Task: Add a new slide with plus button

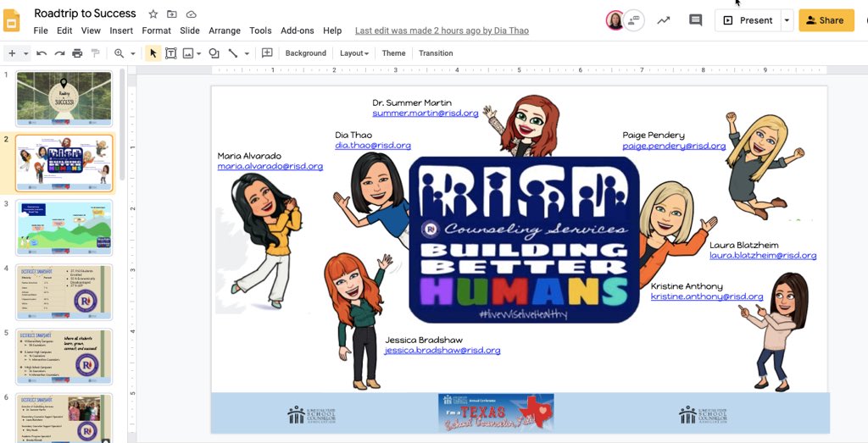Action: coord(12,53)
